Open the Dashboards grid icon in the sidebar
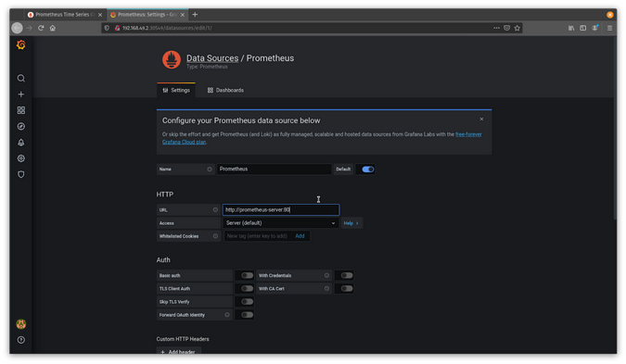626x364 pixels. (x=21, y=110)
